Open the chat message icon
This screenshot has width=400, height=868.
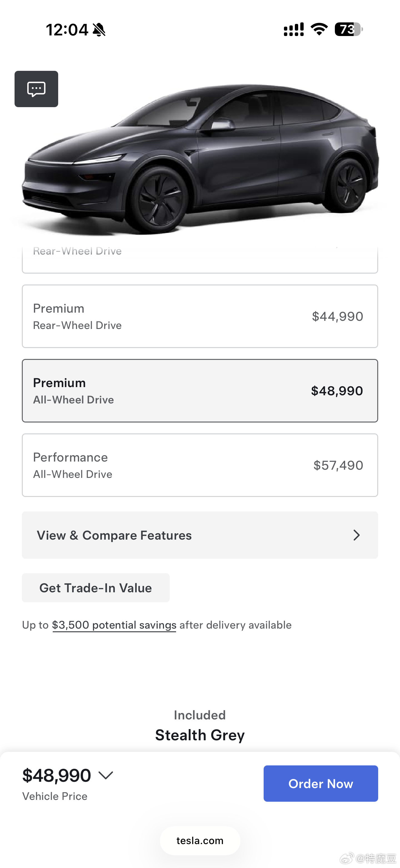click(36, 89)
